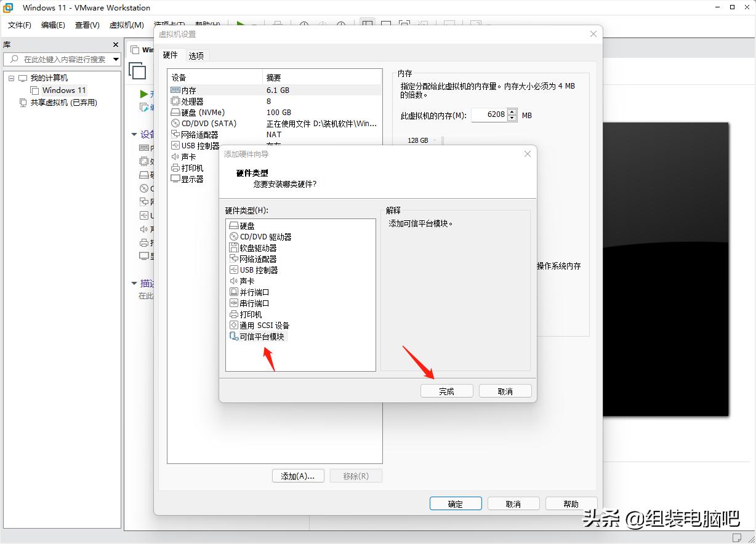Switch to the 选项 tab

point(196,55)
